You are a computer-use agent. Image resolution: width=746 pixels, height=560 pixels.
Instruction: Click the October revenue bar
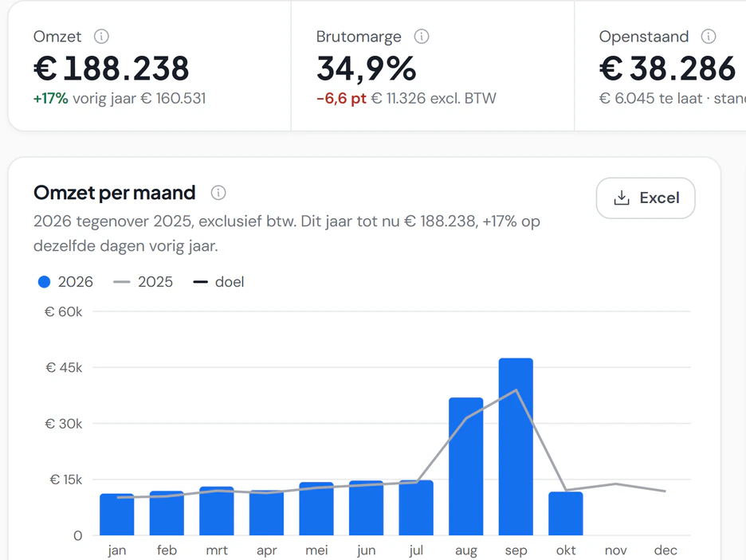pyautogui.click(x=566, y=514)
